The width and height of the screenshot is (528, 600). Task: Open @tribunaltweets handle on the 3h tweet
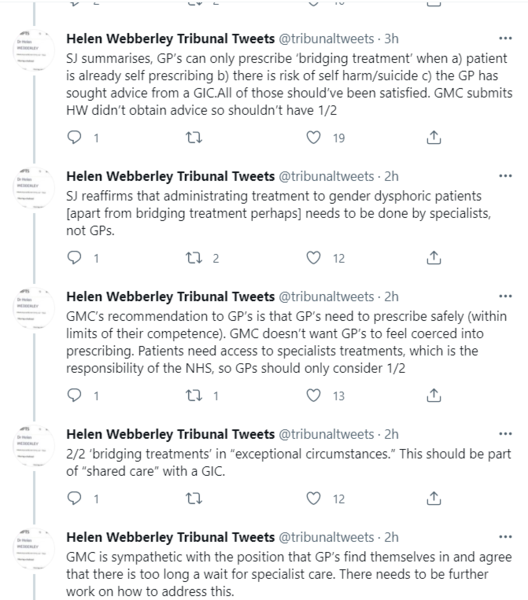(326, 39)
